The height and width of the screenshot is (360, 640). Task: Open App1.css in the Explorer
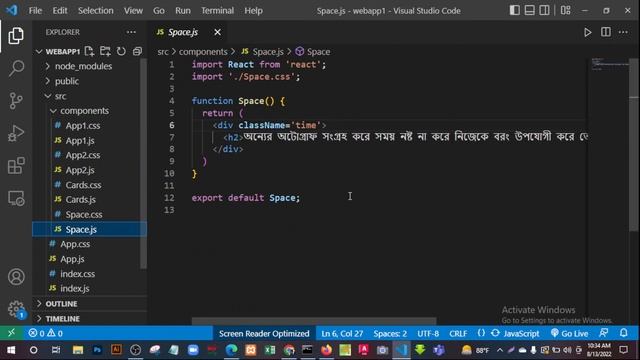(x=82, y=126)
